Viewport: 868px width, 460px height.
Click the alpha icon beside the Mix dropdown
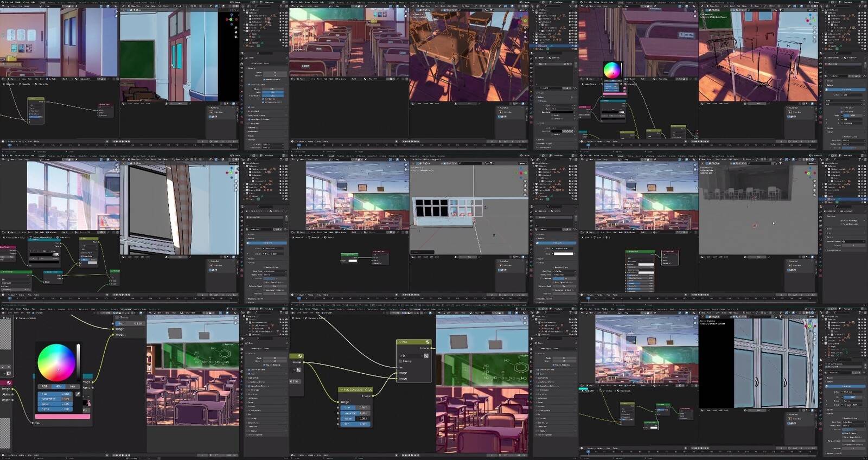pos(426,356)
